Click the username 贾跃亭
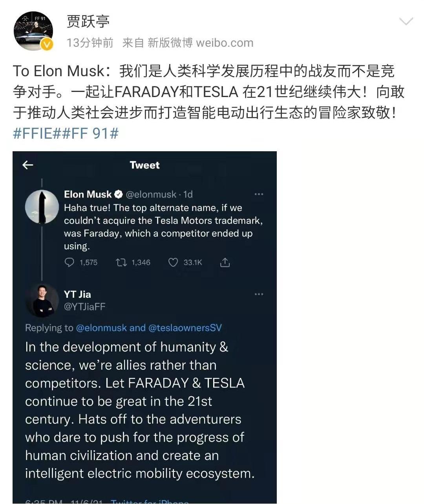 pos(88,22)
